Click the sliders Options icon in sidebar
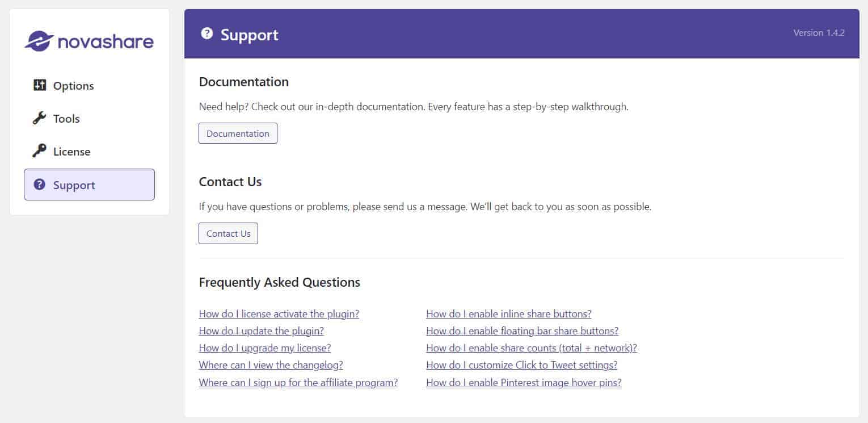The width and height of the screenshot is (868, 423). click(39, 85)
